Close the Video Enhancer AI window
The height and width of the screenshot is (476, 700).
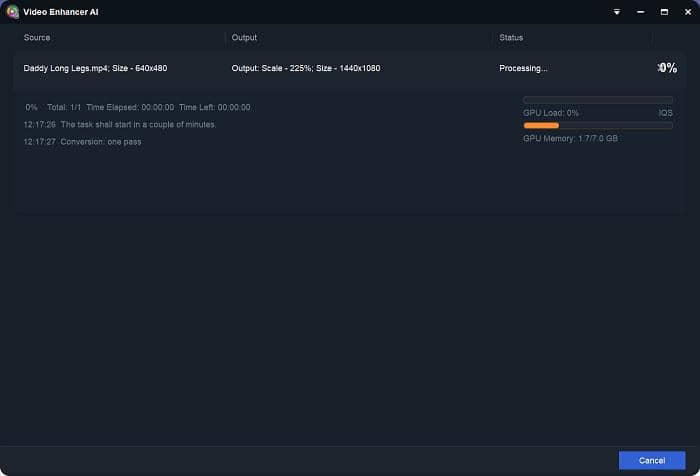[687, 11]
